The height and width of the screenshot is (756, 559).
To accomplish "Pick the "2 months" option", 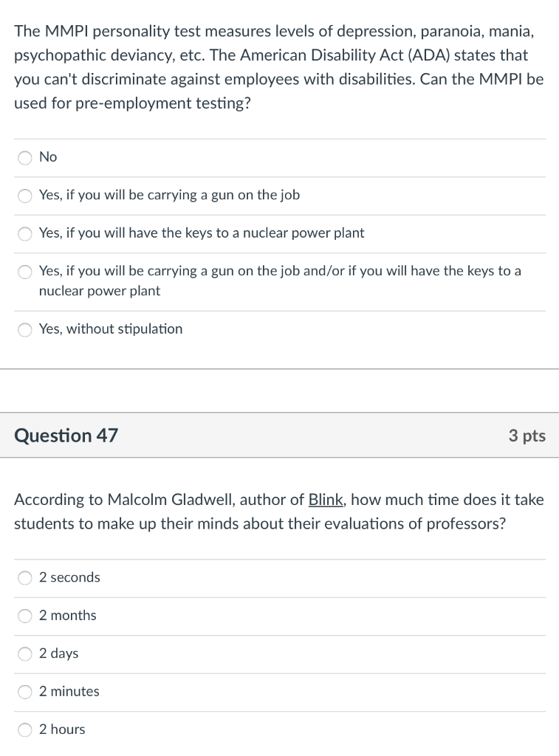I will pos(25,616).
